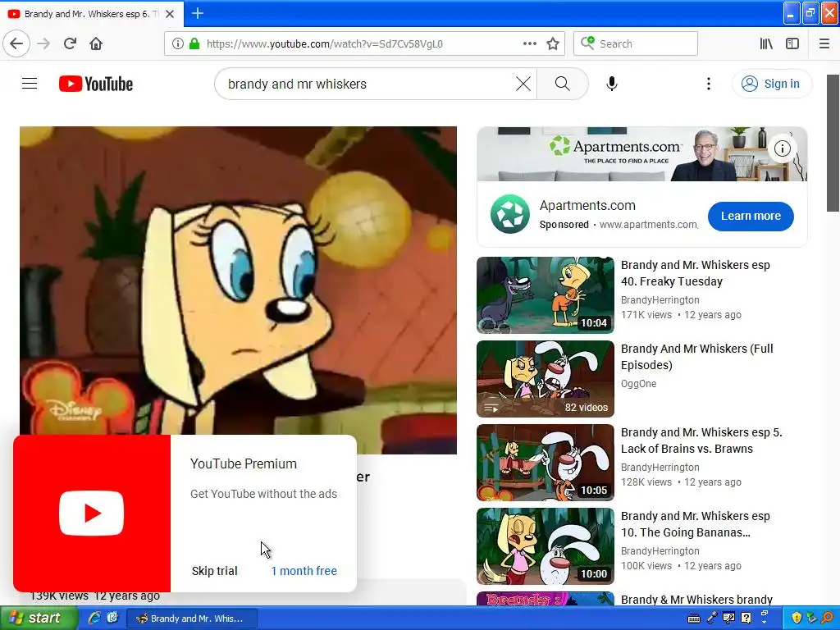Open the Firefox hamburger menu
Viewport: 840px width, 630px height.
pos(824,43)
